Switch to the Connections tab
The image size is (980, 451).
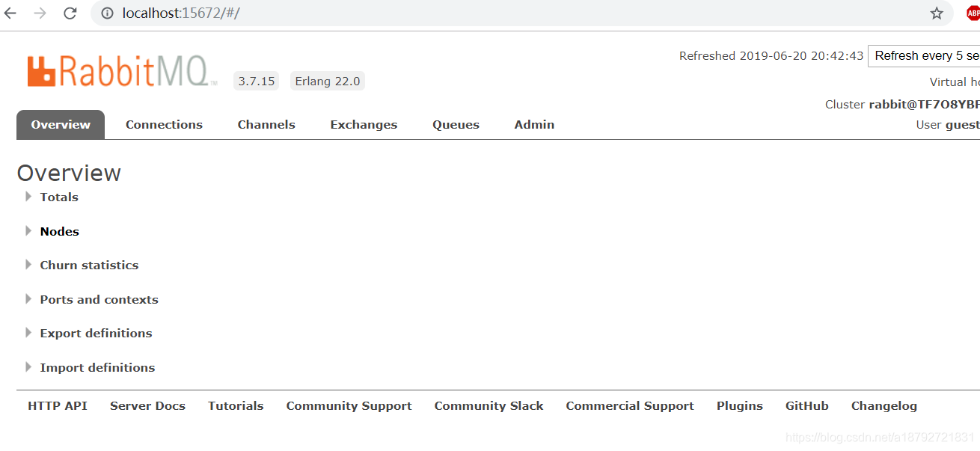click(164, 124)
